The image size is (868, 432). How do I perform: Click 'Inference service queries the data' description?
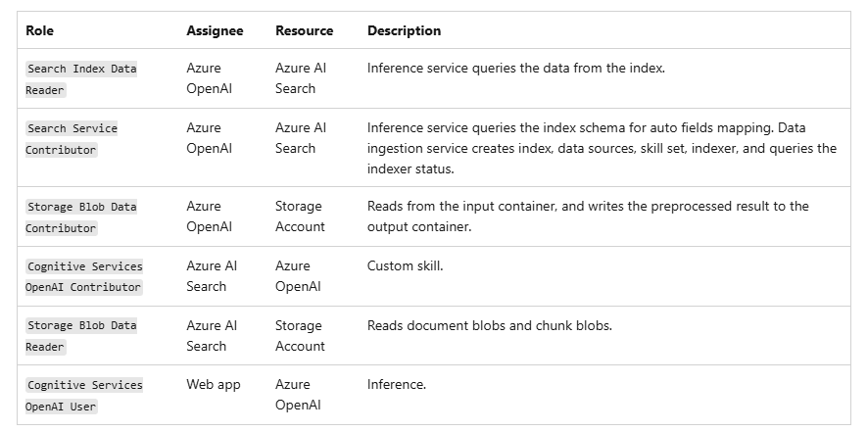coord(516,69)
